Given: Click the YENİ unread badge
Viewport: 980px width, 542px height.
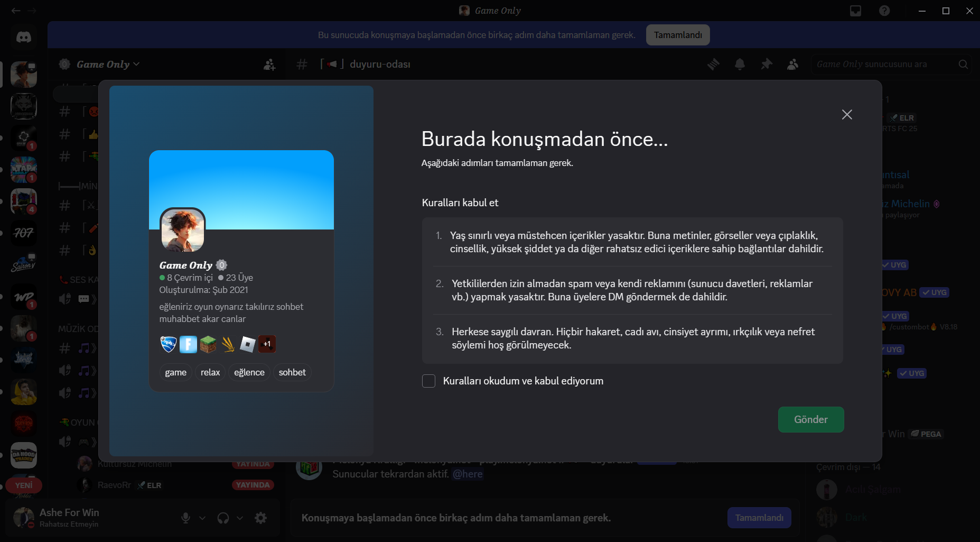Looking at the screenshot, I should pos(24,485).
